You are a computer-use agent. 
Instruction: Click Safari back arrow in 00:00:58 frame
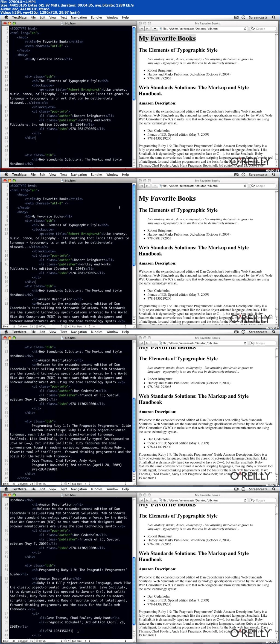(x=142, y=29)
